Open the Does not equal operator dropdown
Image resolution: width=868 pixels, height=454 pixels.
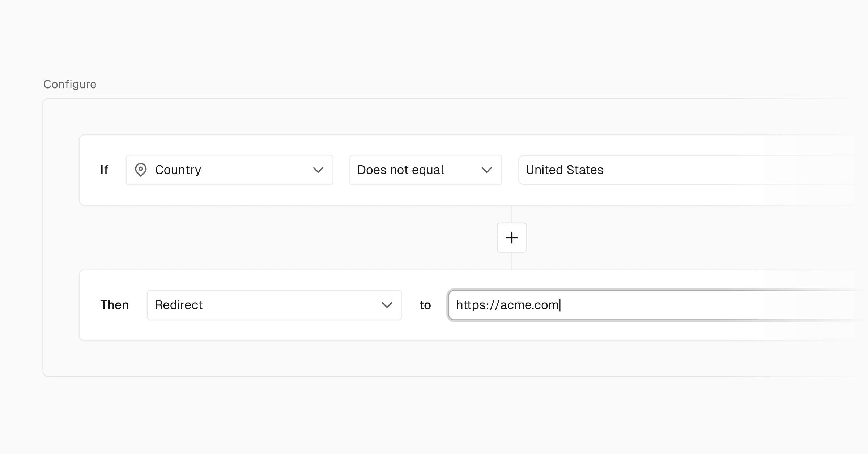pyautogui.click(x=416, y=170)
